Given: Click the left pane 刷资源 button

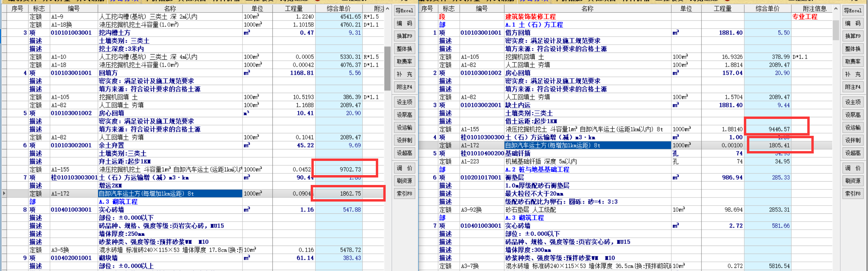Looking at the screenshot, I should 404,181.
